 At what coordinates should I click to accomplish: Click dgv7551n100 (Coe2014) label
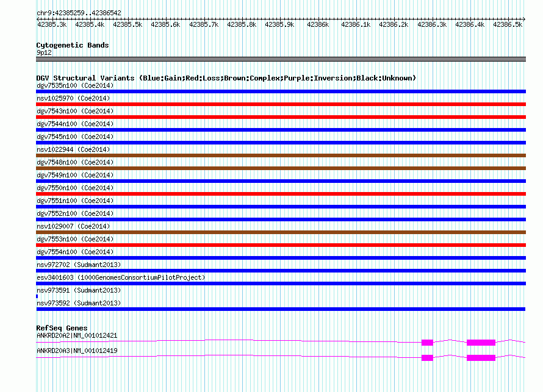tap(75, 201)
